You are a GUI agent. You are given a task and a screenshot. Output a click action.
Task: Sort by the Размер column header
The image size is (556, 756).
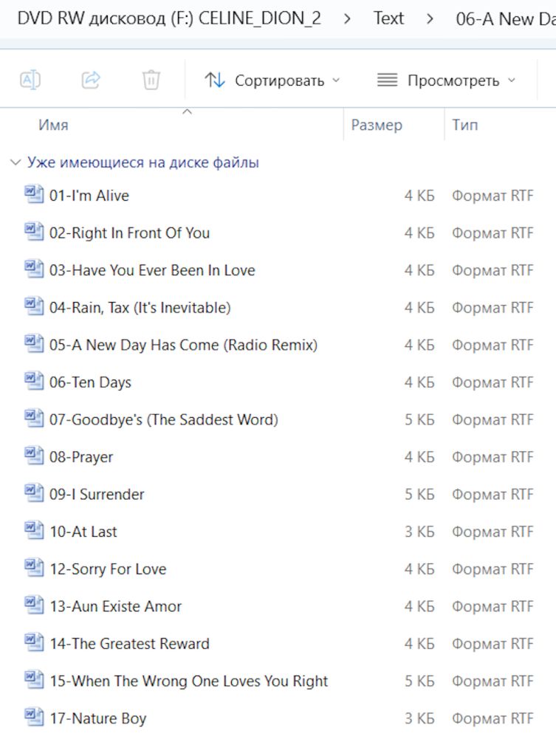click(x=376, y=125)
